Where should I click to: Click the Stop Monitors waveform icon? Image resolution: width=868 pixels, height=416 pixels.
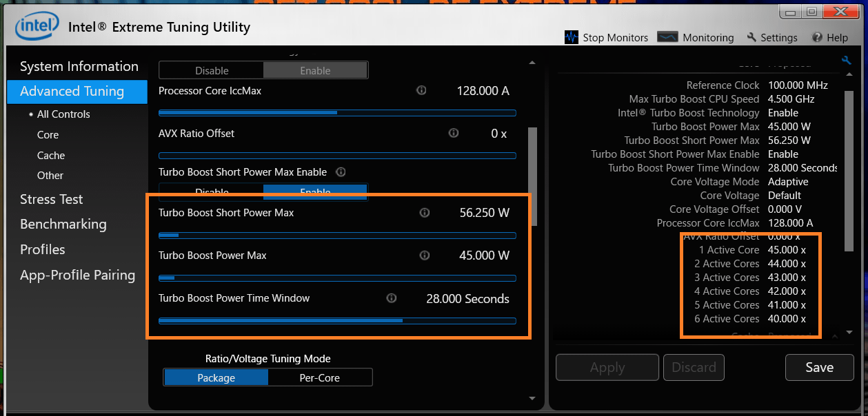coord(572,37)
